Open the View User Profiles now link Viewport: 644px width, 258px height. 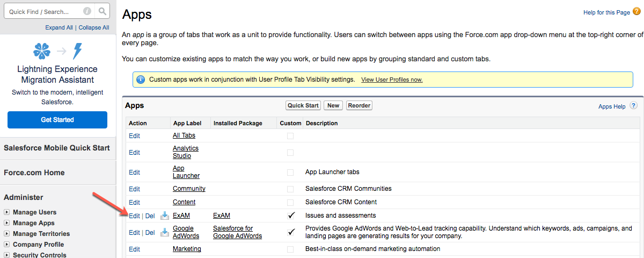[x=392, y=80]
